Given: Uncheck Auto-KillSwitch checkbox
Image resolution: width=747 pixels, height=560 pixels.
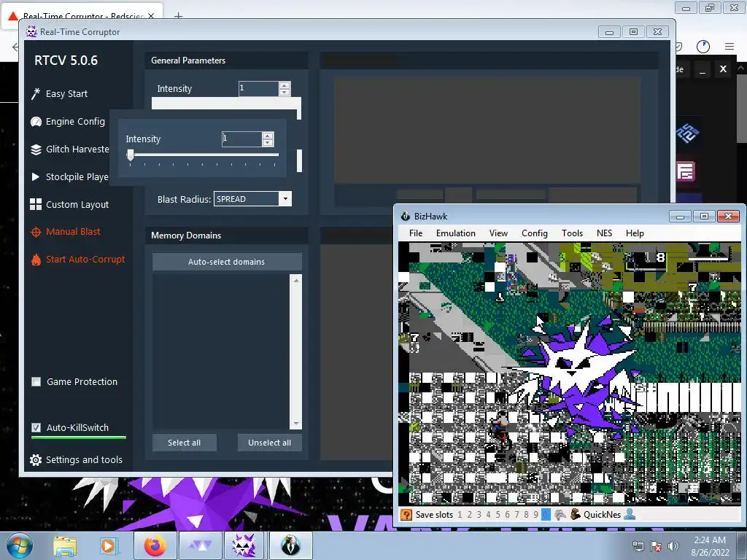Looking at the screenshot, I should (x=36, y=427).
